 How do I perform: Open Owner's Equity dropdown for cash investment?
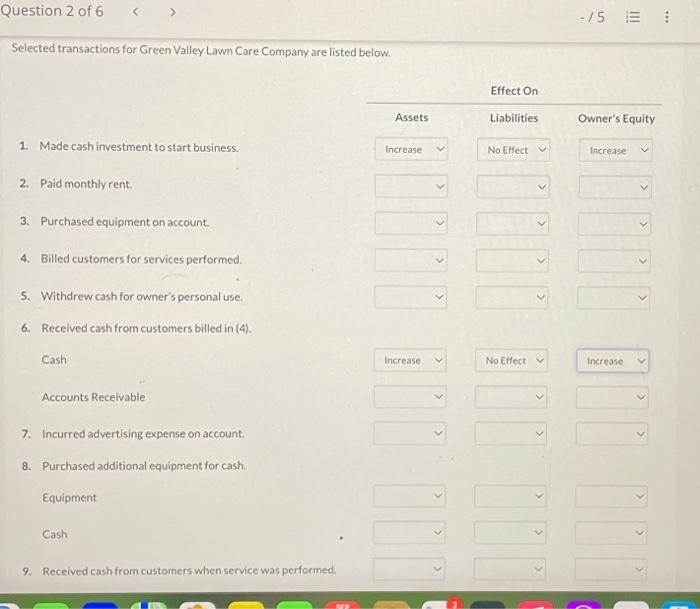tap(615, 150)
